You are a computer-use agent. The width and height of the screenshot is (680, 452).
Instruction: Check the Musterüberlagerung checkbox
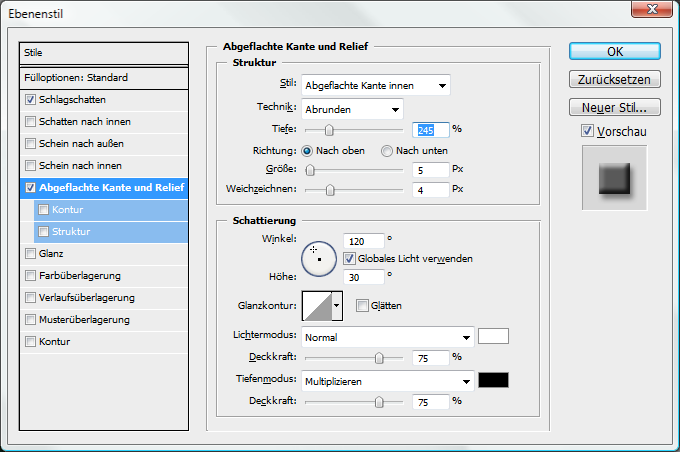coord(30,320)
